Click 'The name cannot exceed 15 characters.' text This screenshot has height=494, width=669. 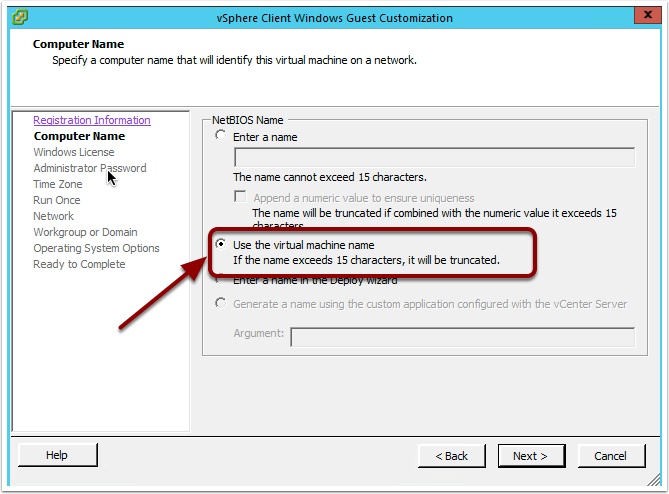330,177
